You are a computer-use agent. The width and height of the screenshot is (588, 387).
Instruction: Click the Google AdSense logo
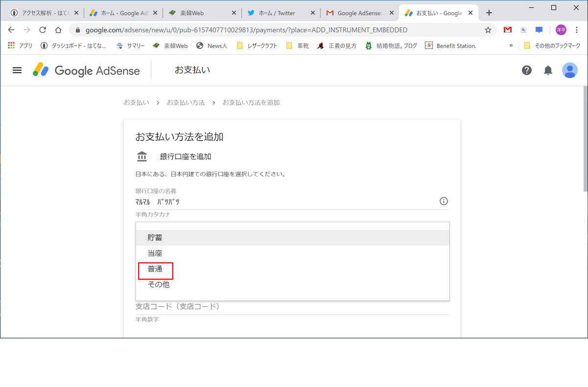pyautogui.click(x=86, y=71)
